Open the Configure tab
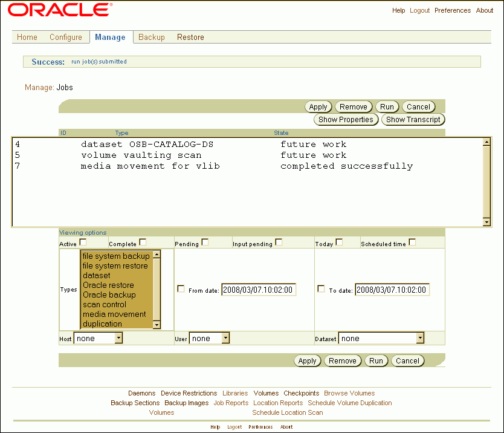 pyautogui.click(x=66, y=37)
